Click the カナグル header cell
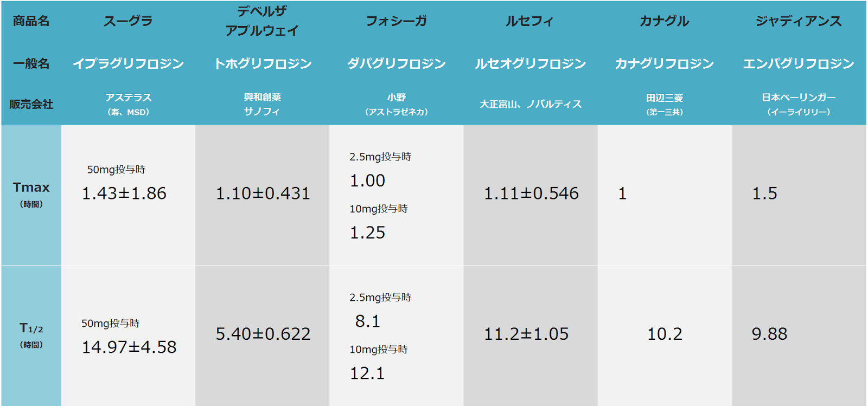This screenshot has width=868, height=406. pyautogui.click(x=664, y=21)
